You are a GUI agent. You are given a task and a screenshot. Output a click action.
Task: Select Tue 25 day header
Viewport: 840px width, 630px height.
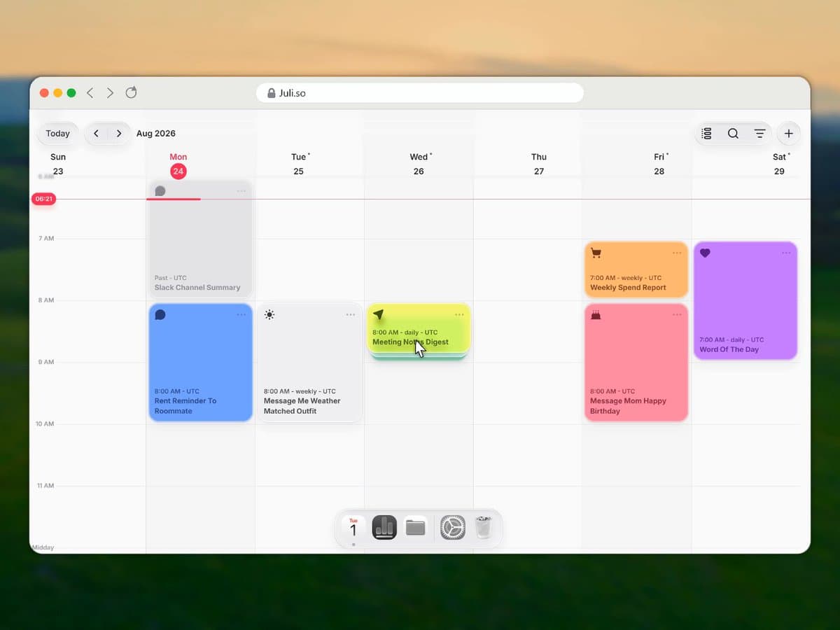(x=299, y=164)
